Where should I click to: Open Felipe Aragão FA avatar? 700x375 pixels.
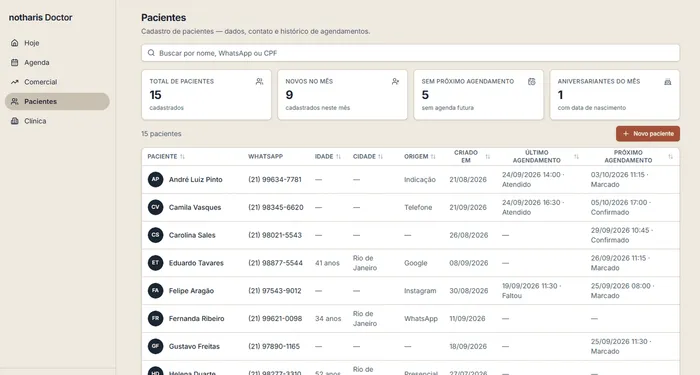[x=155, y=291]
